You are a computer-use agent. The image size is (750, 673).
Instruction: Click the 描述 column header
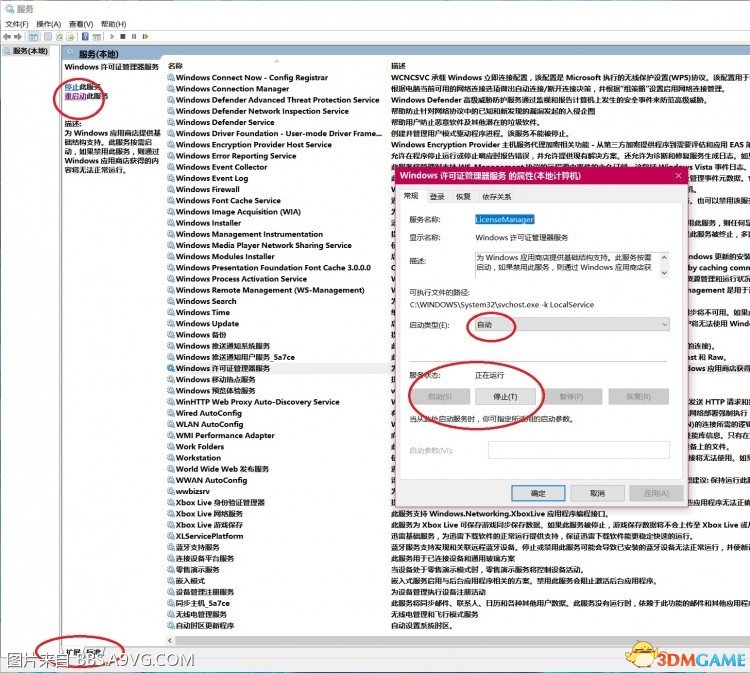click(398, 66)
